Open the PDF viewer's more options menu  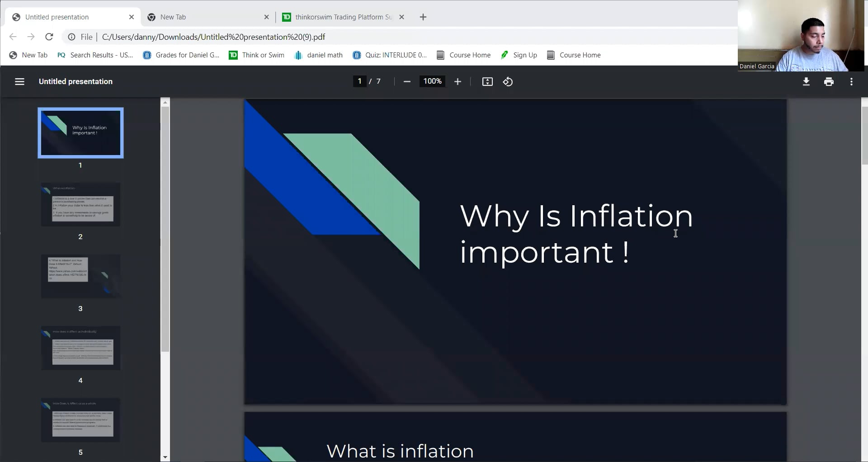pyautogui.click(x=851, y=81)
